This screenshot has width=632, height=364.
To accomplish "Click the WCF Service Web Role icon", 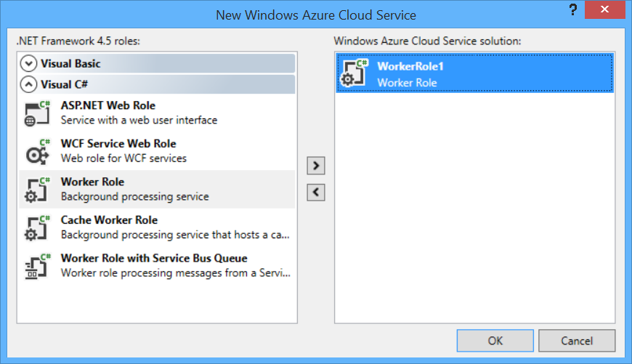I will 37,151.
